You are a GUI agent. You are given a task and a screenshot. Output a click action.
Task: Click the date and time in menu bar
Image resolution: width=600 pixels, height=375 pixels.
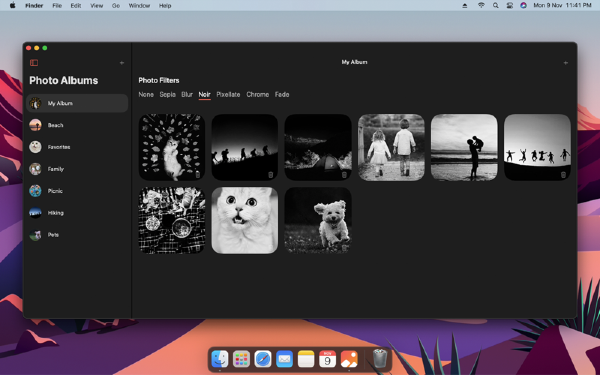point(562,5)
